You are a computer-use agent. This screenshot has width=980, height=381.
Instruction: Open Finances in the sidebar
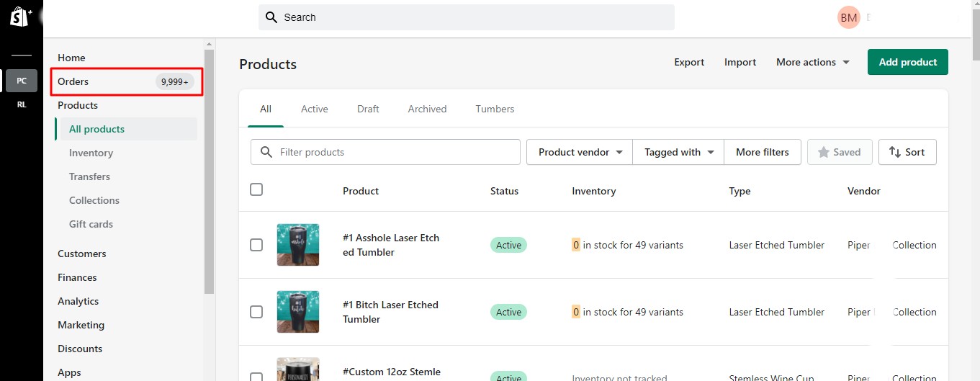click(77, 277)
